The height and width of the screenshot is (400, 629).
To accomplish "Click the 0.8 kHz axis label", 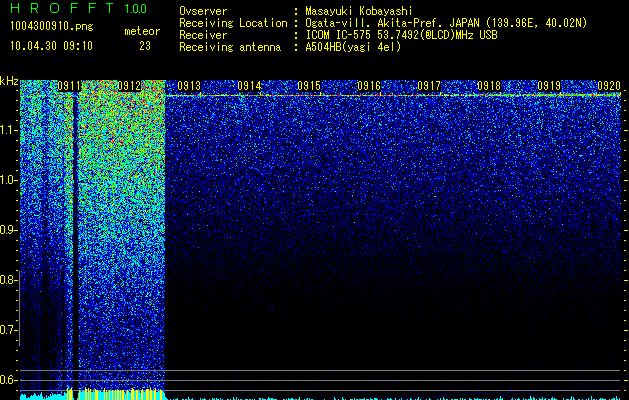I will (8, 280).
